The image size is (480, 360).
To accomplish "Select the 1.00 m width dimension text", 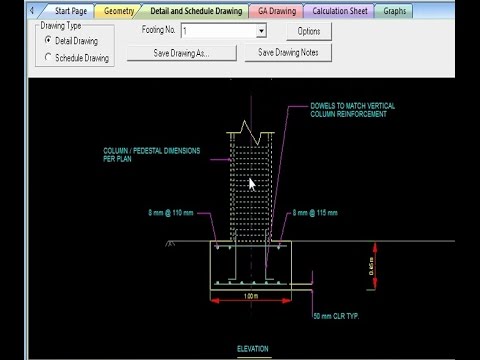I will (x=251, y=296).
